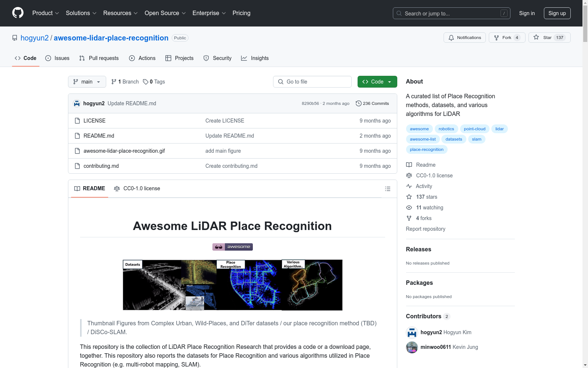Click the contributing.md file icon
The height and width of the screenshot is (368, 588).
point(77,166)
